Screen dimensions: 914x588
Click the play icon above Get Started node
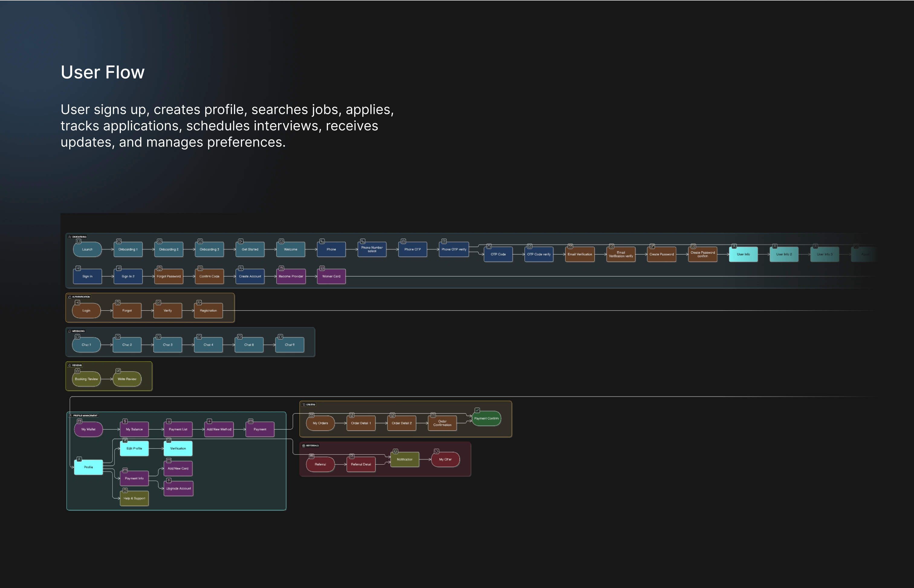pyautogui.click(x=241, y=241)
